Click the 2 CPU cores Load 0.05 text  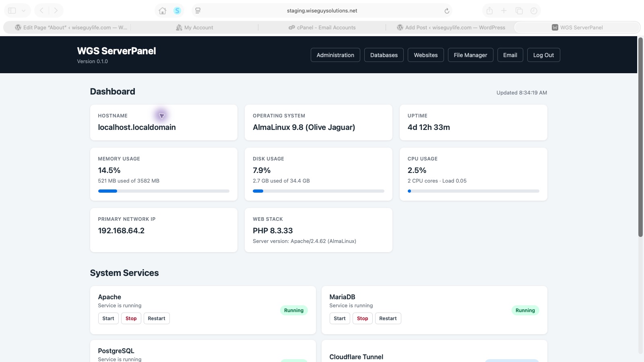click(x=437, y=181)
